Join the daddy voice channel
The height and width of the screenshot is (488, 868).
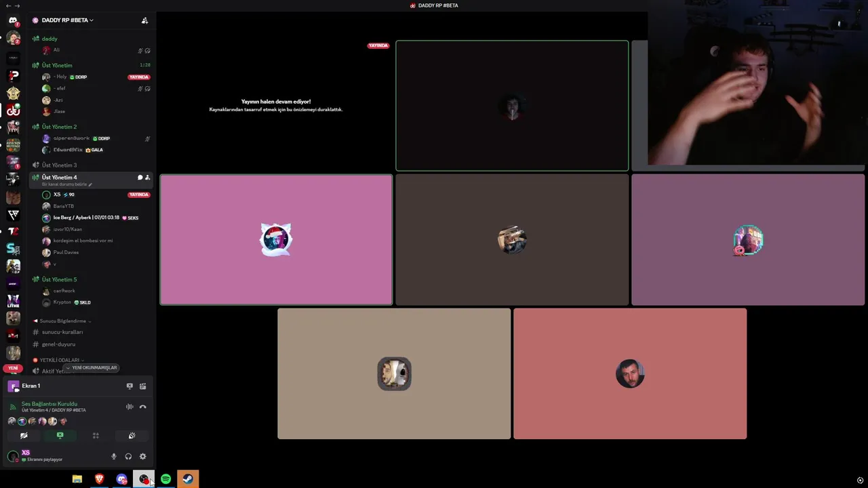click(50, 39)
